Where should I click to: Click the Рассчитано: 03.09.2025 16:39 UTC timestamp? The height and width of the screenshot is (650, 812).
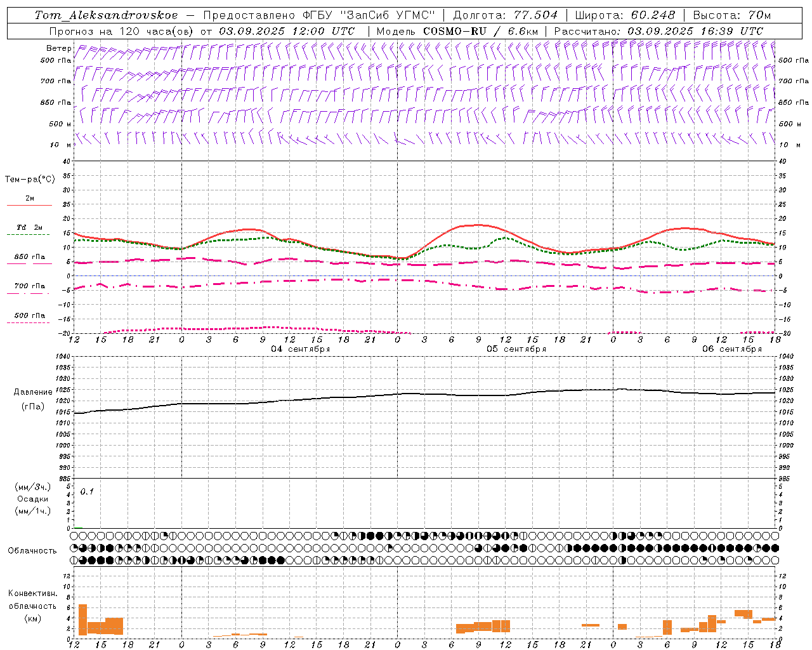coord(658,31)
